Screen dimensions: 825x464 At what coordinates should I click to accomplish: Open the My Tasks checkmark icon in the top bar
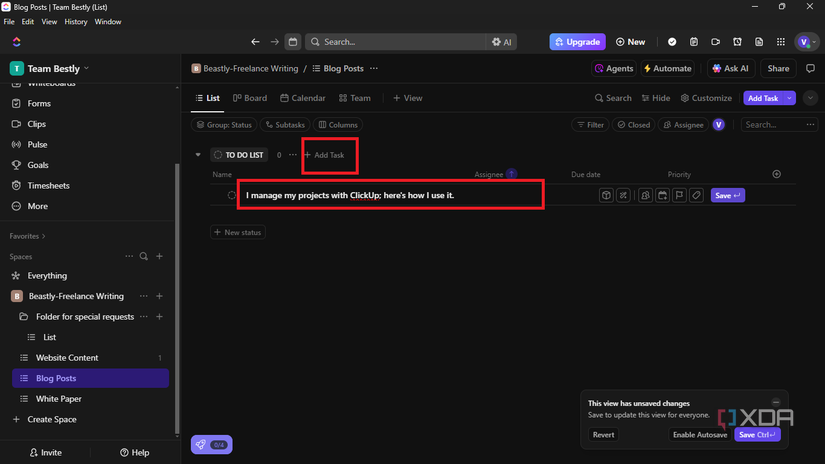click(x=672, y=42)
